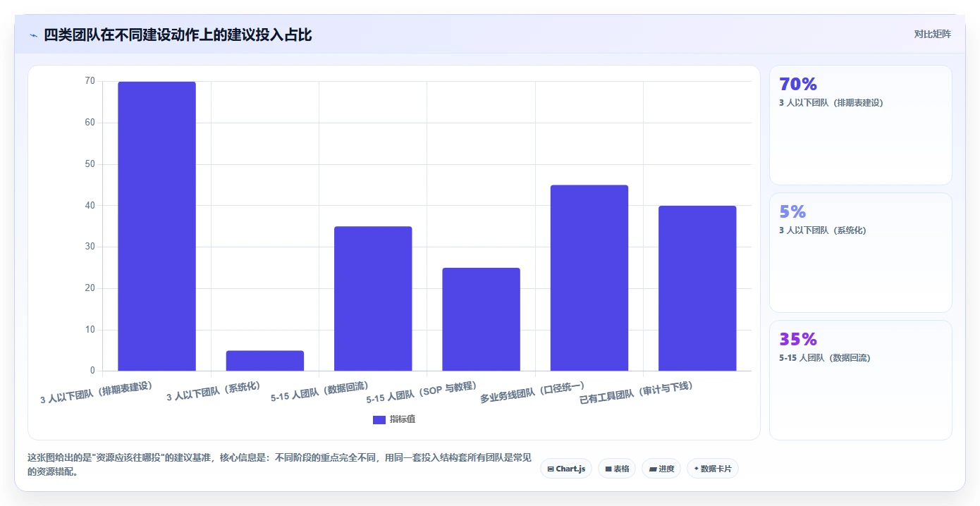The width and height of the screenshot is (980, 506).
Task: Click the 表格 tag
Action: (x=617, y=469)
